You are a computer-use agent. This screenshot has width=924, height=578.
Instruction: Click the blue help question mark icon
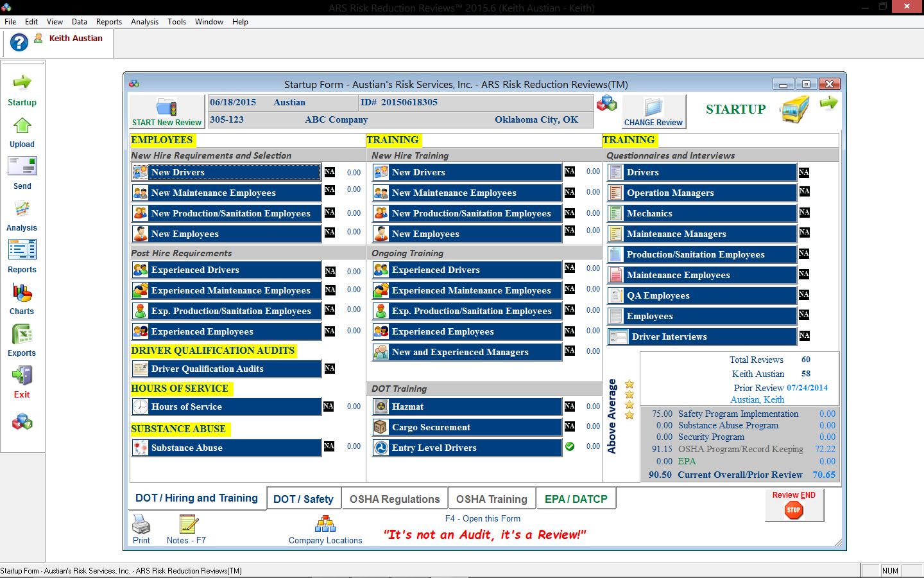tap(19, 42)
